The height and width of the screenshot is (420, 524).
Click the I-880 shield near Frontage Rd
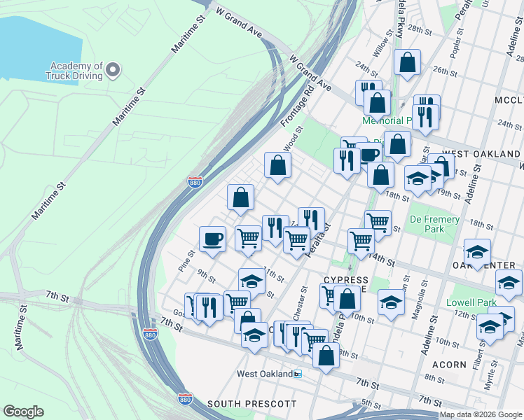195,182
